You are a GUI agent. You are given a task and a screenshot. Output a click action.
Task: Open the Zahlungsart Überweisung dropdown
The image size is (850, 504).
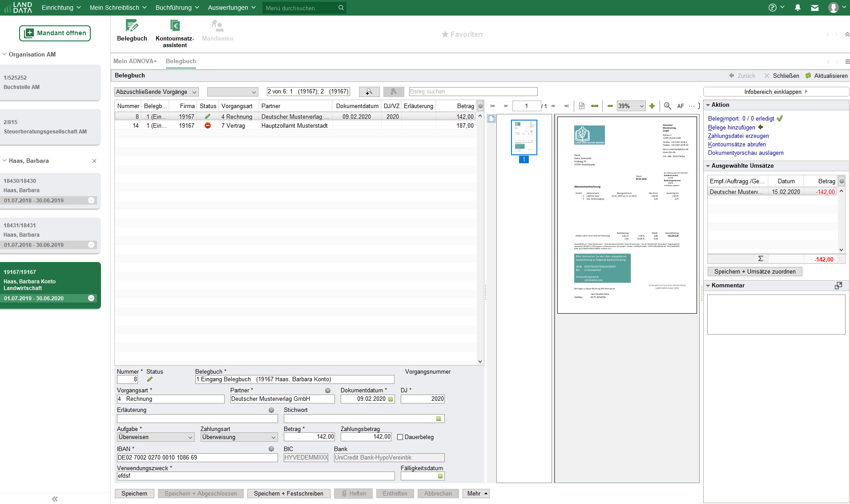pyautogui.click(x=239, y=437)
